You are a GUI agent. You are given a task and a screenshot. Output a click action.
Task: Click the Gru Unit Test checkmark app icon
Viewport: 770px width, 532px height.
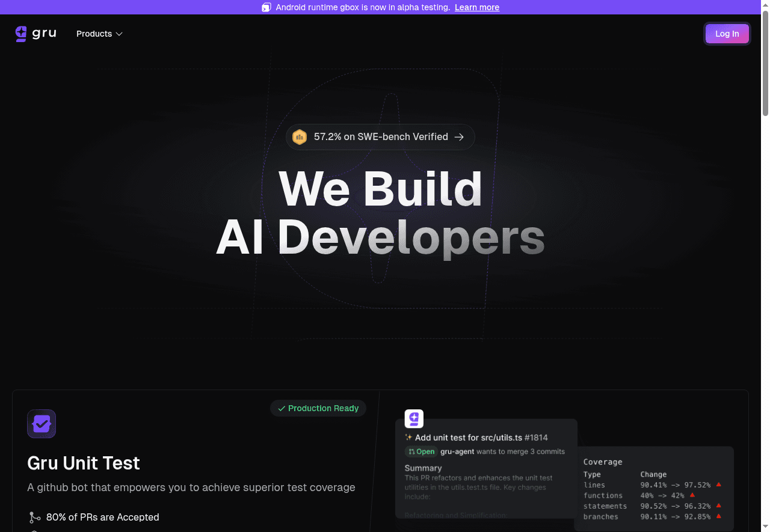coord(42,424)
